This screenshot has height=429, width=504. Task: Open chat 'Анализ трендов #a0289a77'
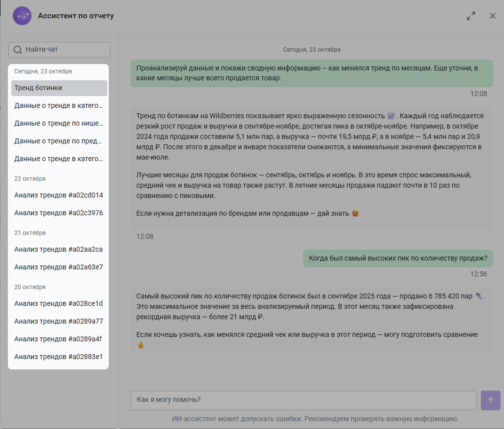point(59,321)
